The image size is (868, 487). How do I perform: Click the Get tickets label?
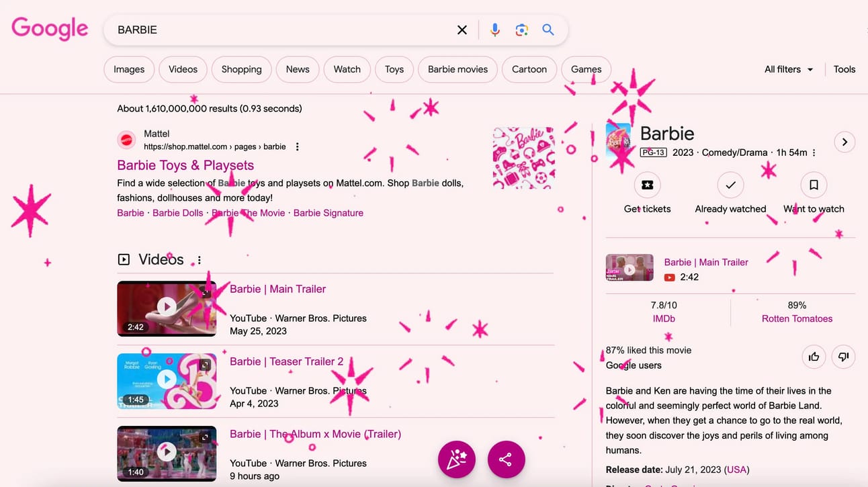[x=647, y=209]
